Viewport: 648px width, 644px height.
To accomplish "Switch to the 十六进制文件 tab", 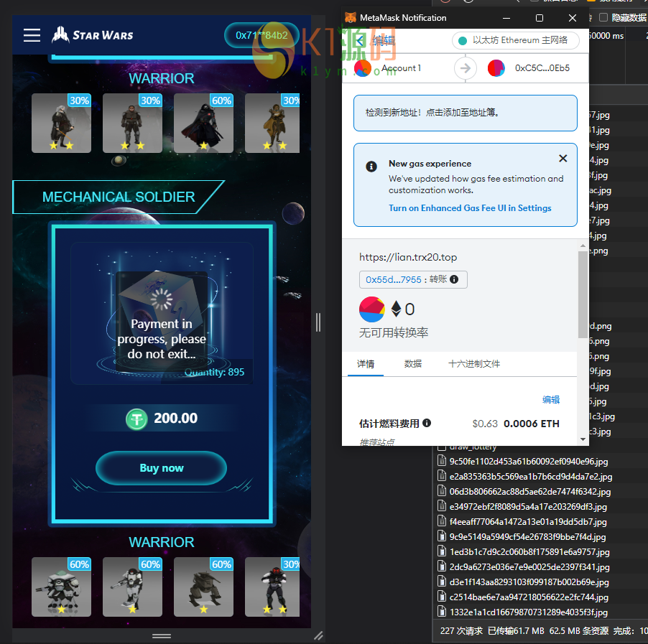I will [x=474, y=364].
